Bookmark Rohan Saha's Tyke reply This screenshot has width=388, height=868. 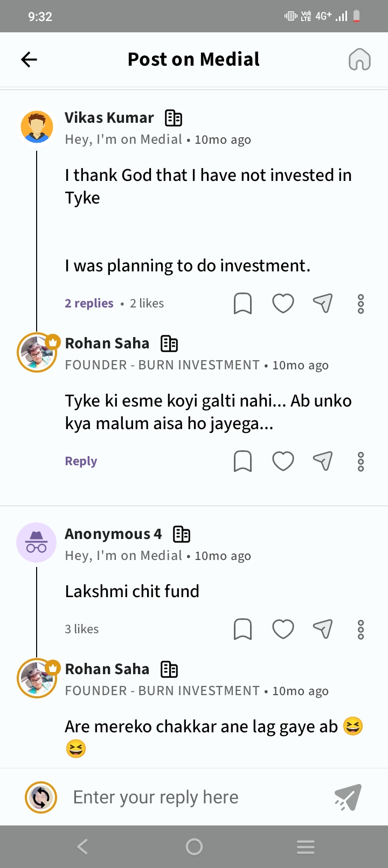click(x=242, y=461)
